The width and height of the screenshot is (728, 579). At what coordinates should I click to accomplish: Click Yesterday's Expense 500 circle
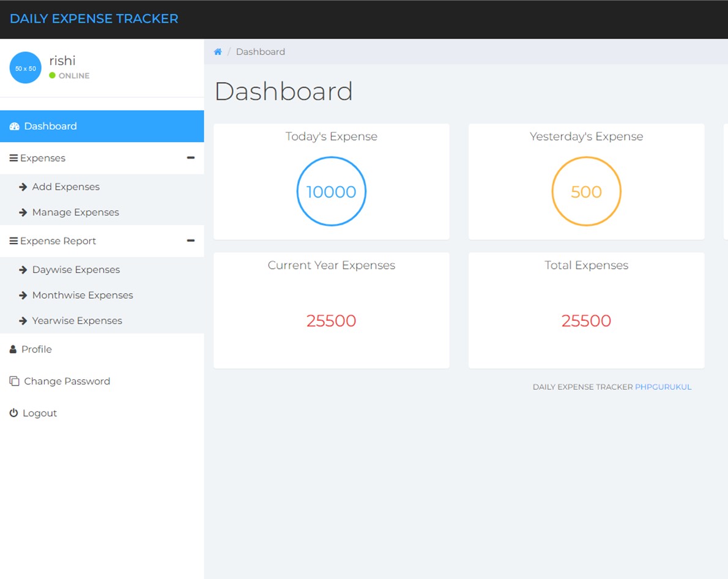[586, 192]
